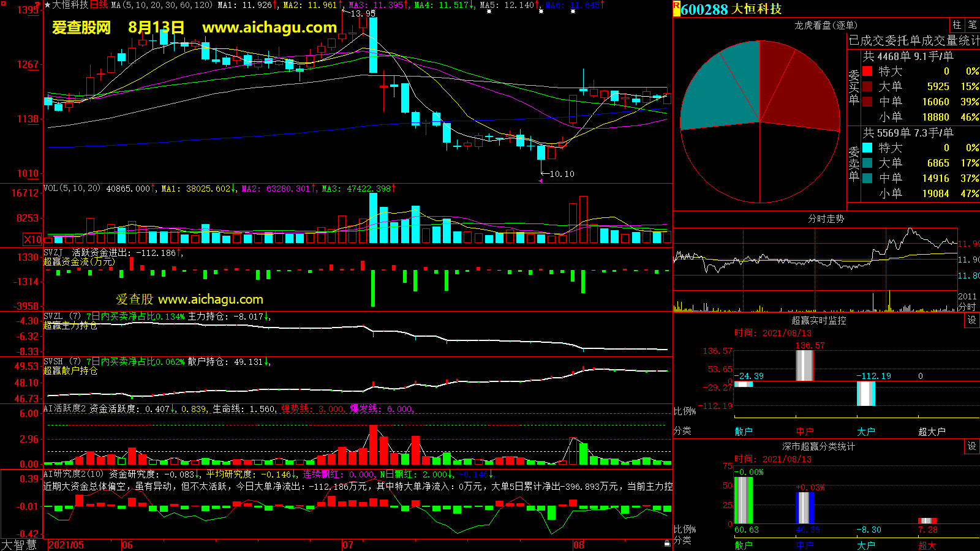Screen dimensions: 980x551
Task: Click the 13.95 high price label
Action: pos(363,13)
